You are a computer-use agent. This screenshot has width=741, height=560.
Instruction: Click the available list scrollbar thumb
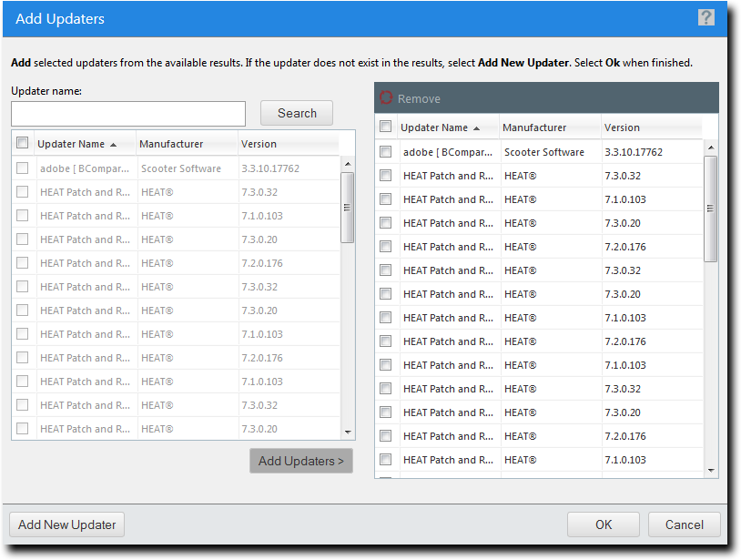(348, 208)
